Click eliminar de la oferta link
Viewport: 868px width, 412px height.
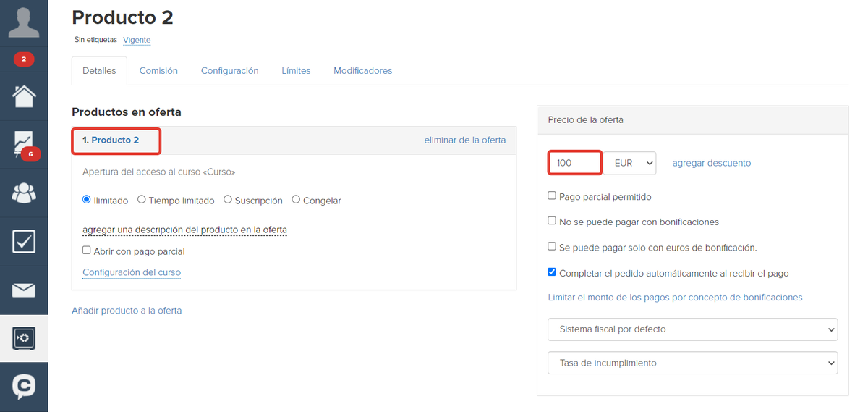465,140
